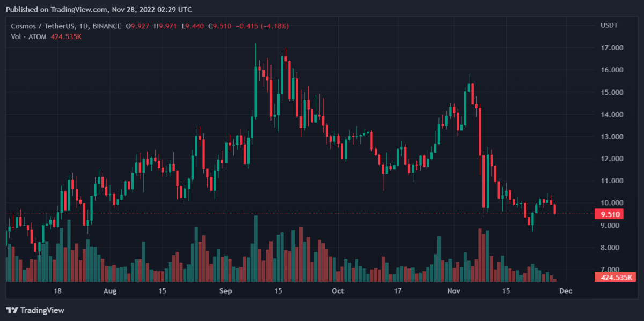
Task: Click the Published on TradingView.com header text
Action: coord(99,9)
